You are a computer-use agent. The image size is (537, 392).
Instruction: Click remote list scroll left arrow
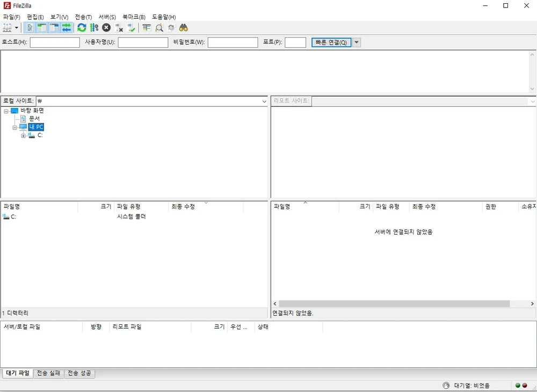pyautogui.click(x=275, y=304)
